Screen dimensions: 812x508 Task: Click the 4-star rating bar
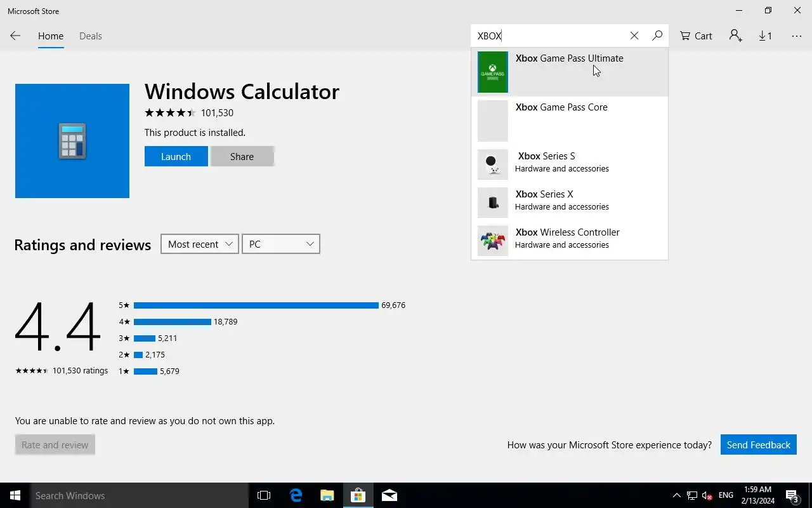tap(173, 322)
